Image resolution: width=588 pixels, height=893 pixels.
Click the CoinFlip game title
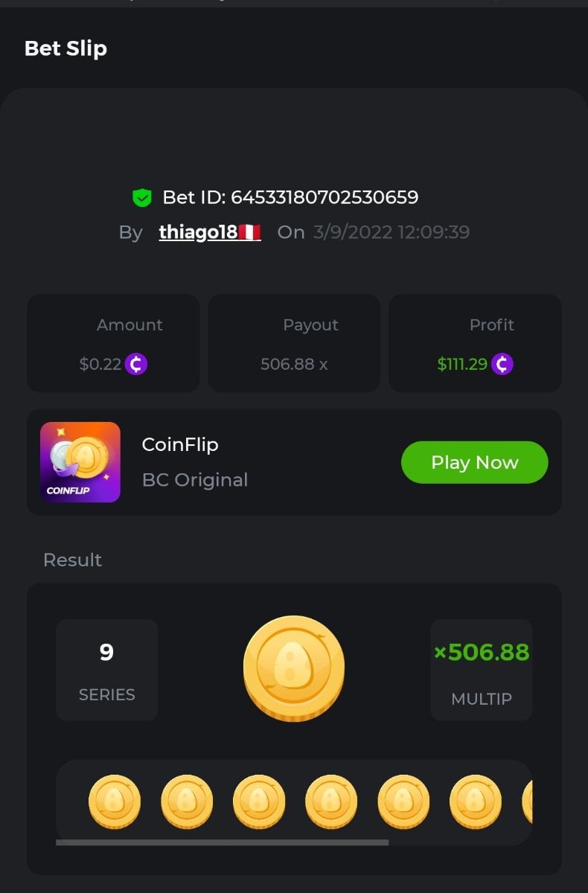[180, 444]
